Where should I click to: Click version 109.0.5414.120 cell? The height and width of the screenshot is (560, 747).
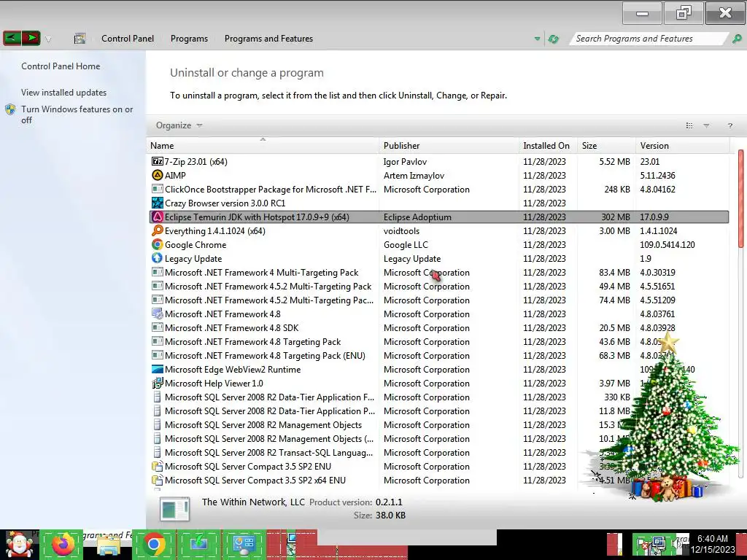click(x=667, y=244)
